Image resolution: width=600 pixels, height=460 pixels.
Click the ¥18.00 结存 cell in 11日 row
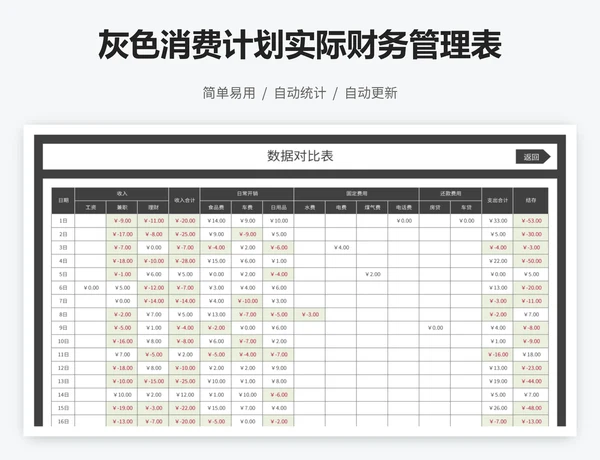click(x=531, y=354)
